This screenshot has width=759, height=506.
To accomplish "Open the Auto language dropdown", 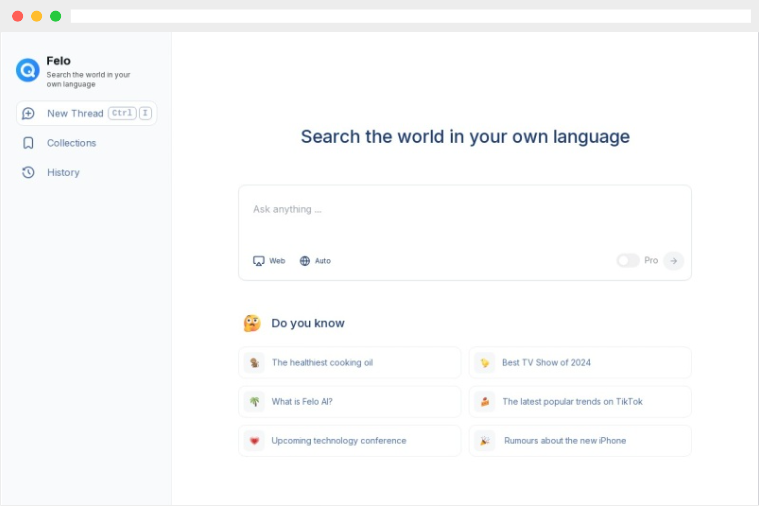I will 316,261.
